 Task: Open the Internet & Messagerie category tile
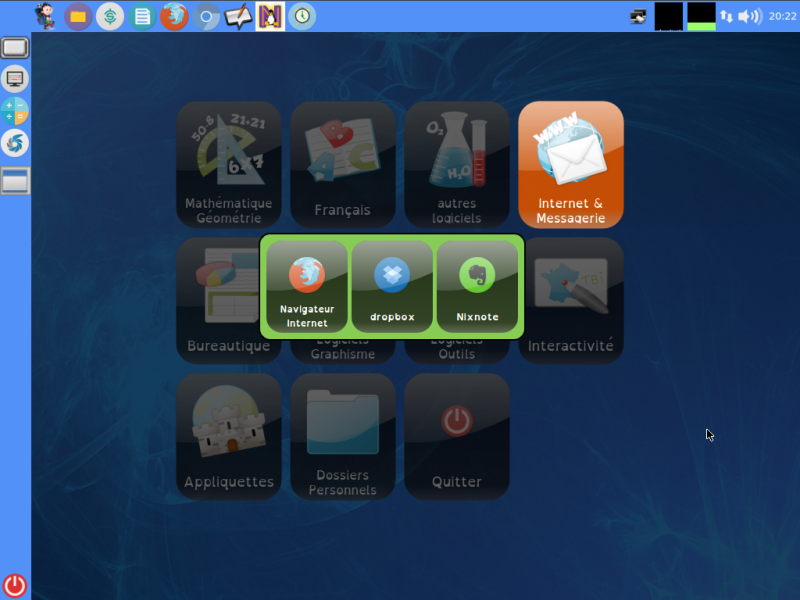pyautogui.click(x=570, y=164)
